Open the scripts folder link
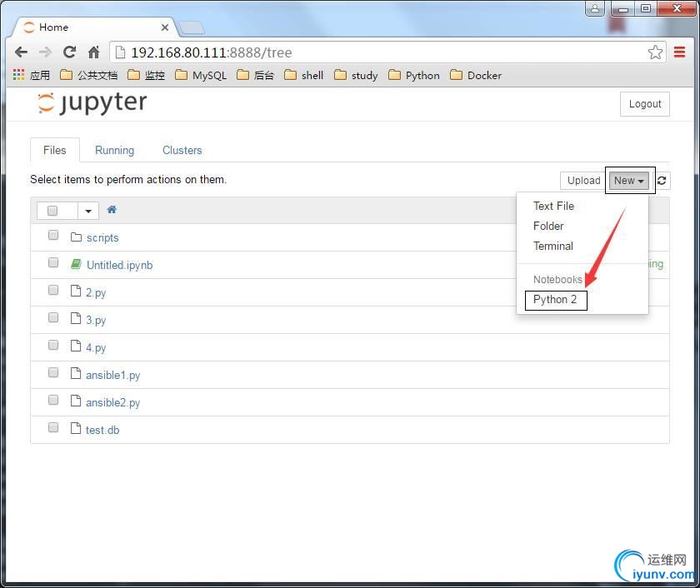The width and height of the screenshot is (700, 588). tap(102, 238)
